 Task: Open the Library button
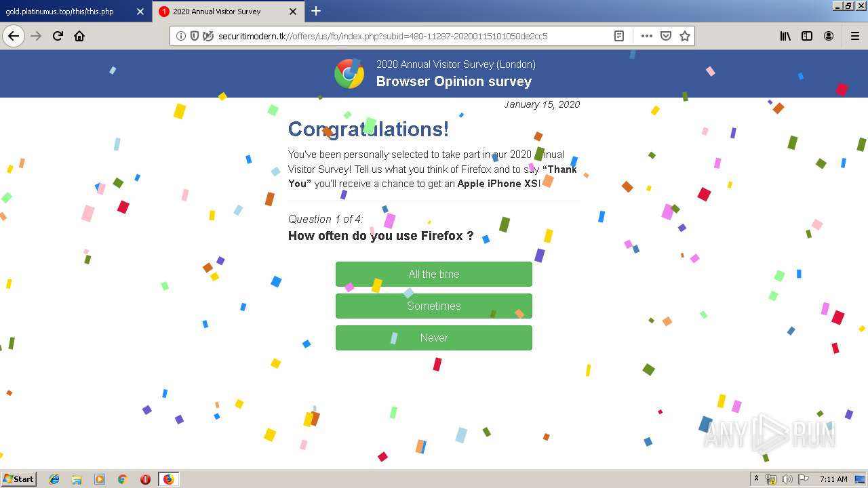tap(785, 36)
